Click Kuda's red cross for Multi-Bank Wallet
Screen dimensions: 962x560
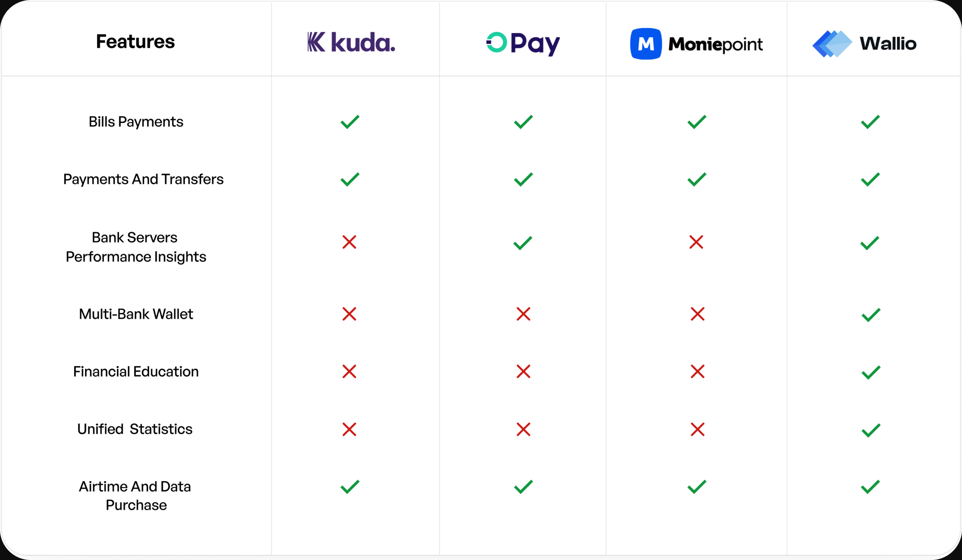tap(349, 314)
